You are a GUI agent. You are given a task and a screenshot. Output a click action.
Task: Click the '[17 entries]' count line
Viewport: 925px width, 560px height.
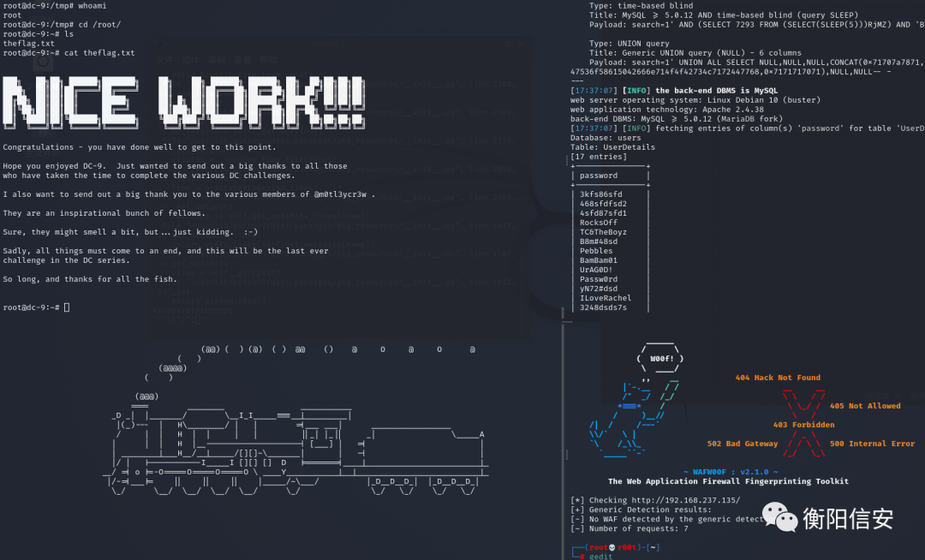[598, 156]
